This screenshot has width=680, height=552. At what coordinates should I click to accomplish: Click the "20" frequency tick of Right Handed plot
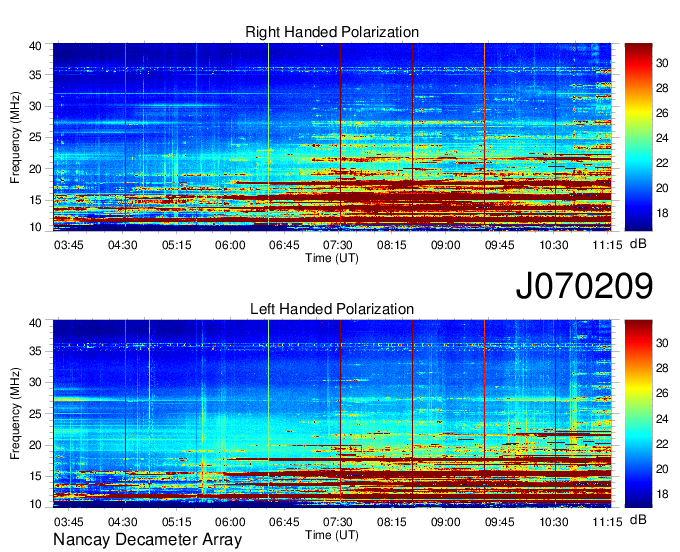point(35,169)
